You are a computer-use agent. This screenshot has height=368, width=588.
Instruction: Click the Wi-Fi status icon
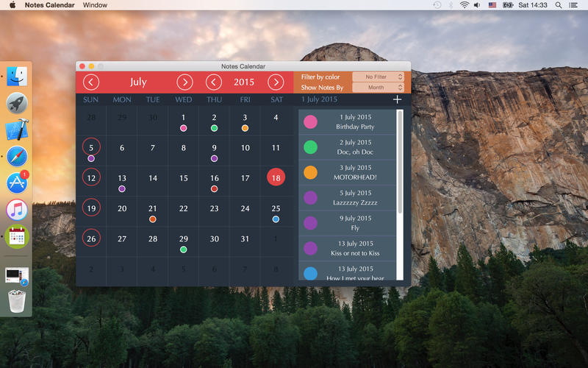coord(465,5)
